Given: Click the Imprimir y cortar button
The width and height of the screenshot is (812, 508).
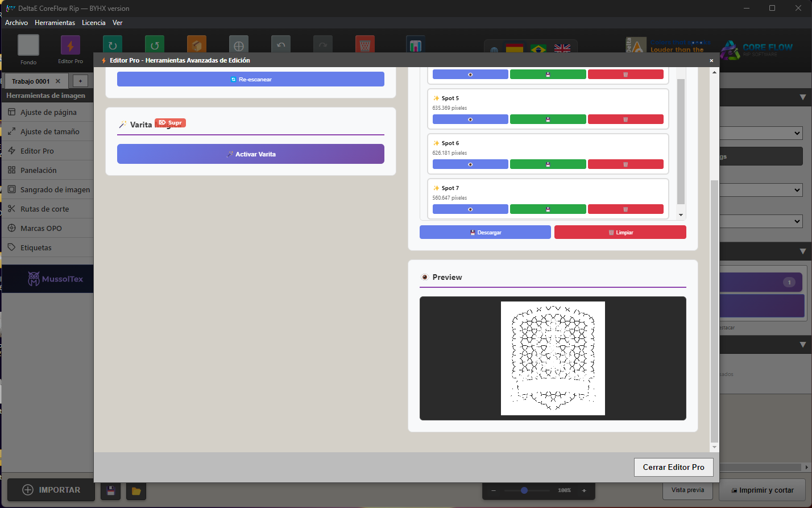Looking at the screenshot, I should click(x=762, y=490).
